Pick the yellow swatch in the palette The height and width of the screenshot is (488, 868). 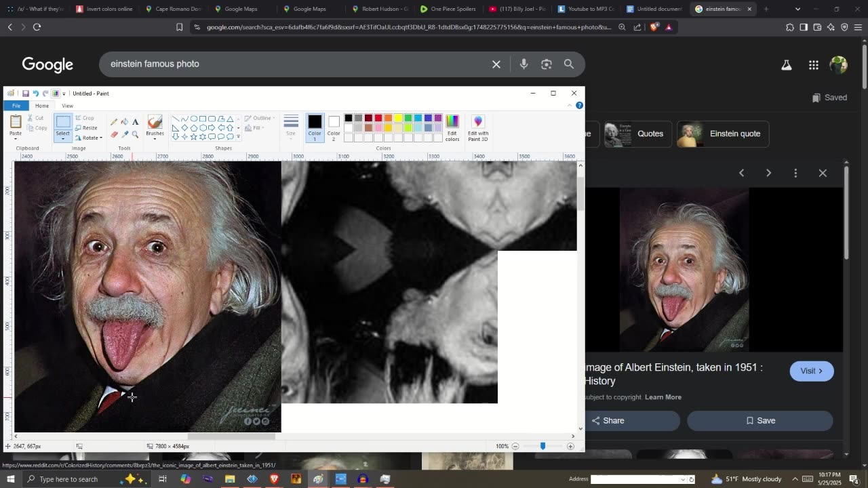398,118
